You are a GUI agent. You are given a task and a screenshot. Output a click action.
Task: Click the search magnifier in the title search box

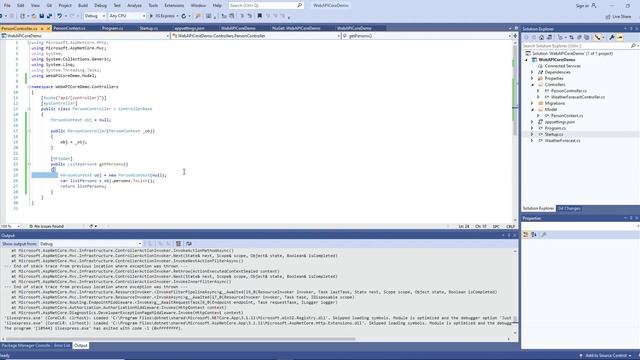pos(300,6)
